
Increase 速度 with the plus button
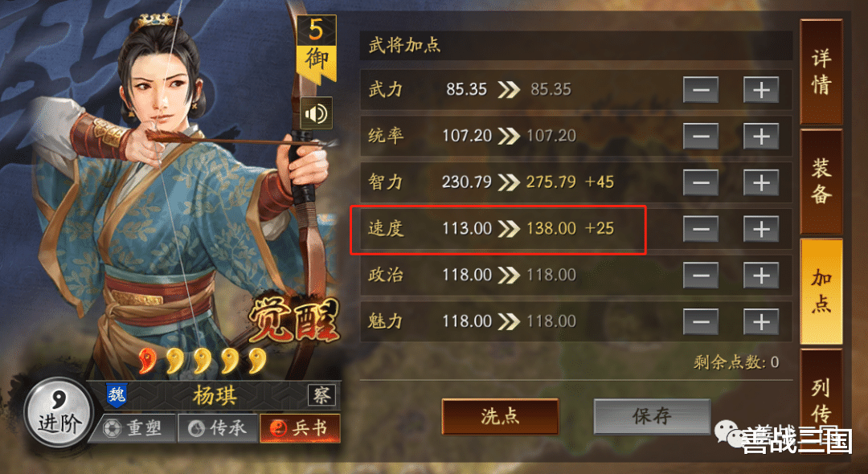(x=760, y=228)
